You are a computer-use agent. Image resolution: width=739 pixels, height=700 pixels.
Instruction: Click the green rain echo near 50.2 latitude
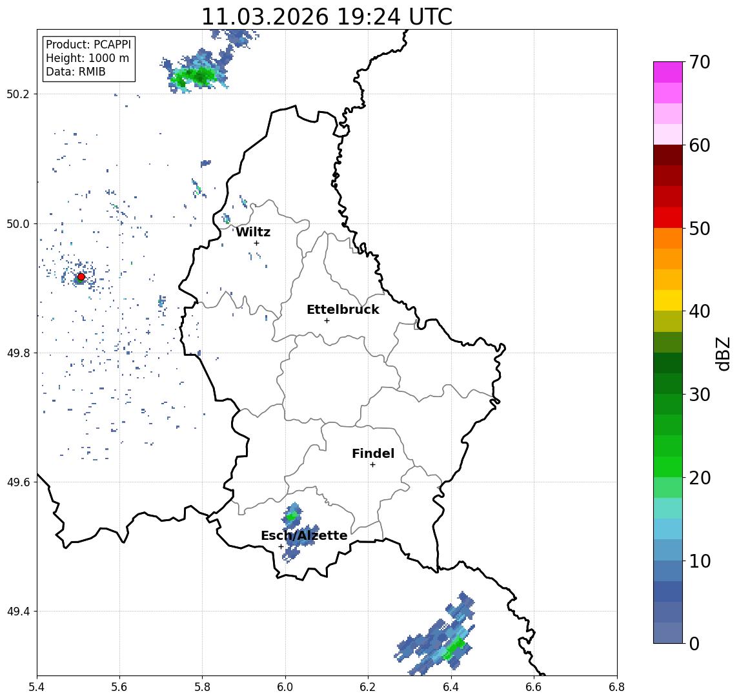(x=196, y=76)
